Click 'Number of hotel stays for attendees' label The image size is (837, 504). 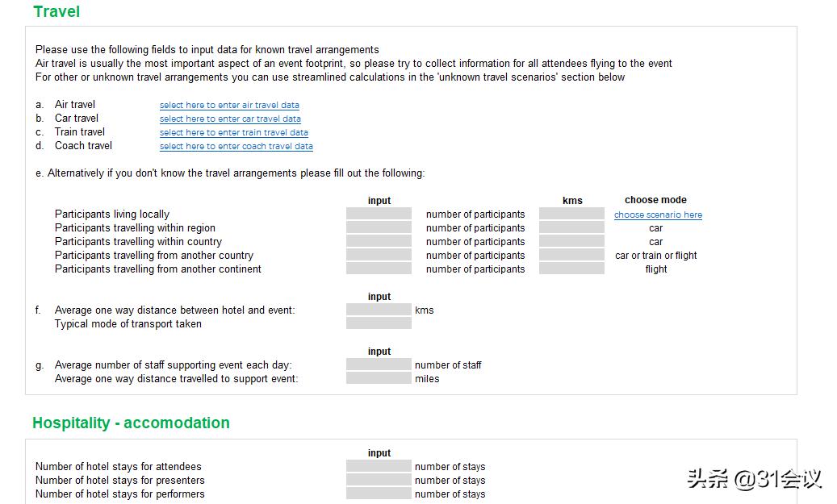click(119, 467)
